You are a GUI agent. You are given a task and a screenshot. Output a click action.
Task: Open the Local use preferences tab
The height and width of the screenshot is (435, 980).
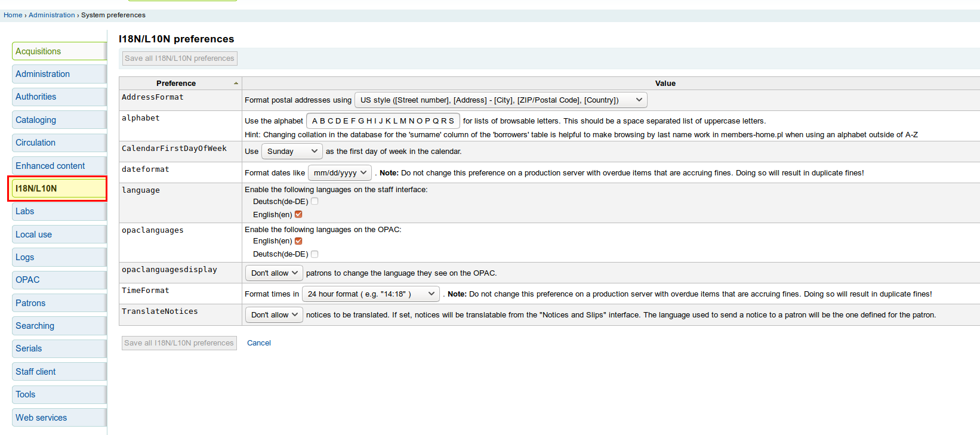pyautogui.click(x=59, y=235)
